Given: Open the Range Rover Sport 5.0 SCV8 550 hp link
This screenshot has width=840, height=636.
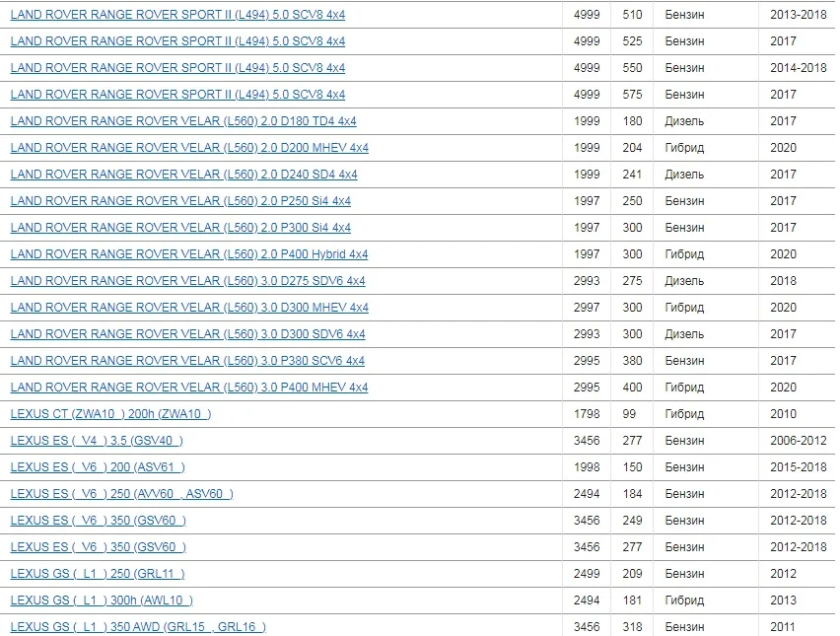Looking at the screenshot, I should coord(177,68).
